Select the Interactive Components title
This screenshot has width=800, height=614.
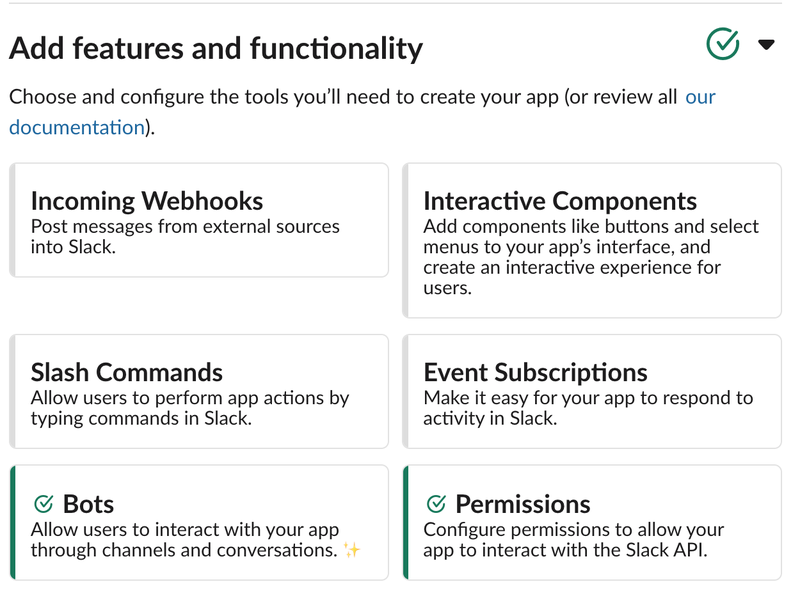pos(560,201)
